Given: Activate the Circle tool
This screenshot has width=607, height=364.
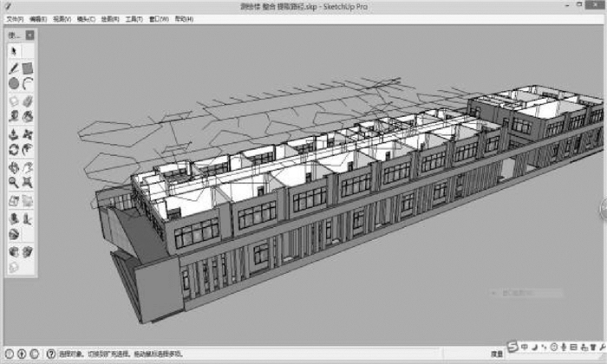Looking at the screenshot, I should tap(14, 84).
